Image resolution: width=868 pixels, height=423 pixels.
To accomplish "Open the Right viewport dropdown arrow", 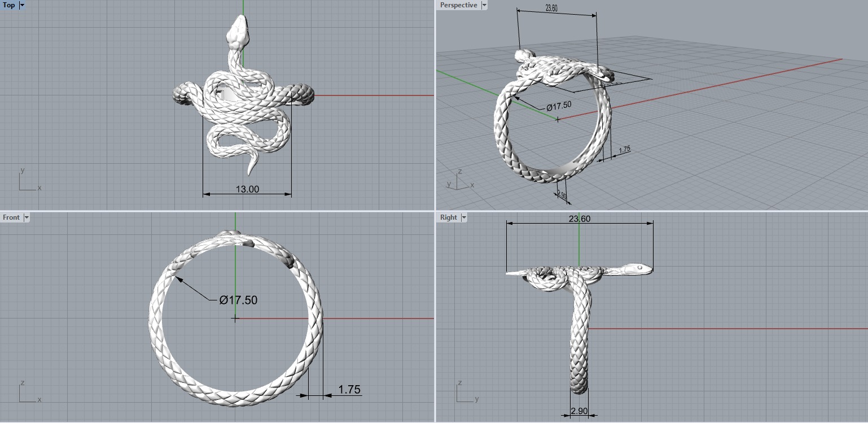I will pyautogui.click(x=464, y=217).
